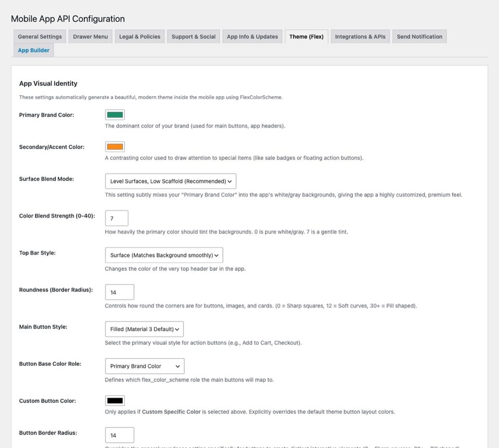Click the 'Main Button Style:' label
Screen dimensions: 499x448
pos(43,327)
